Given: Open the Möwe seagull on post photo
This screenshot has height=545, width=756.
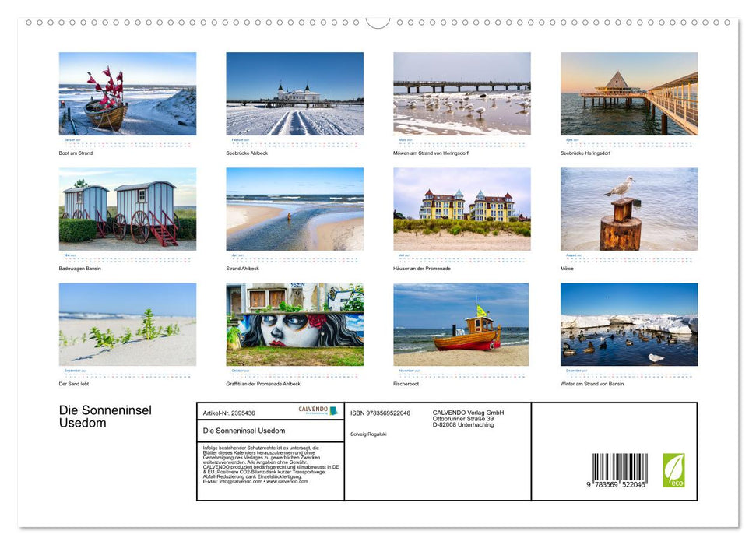Looking at the screenshot, I should [x=629, y=209].
